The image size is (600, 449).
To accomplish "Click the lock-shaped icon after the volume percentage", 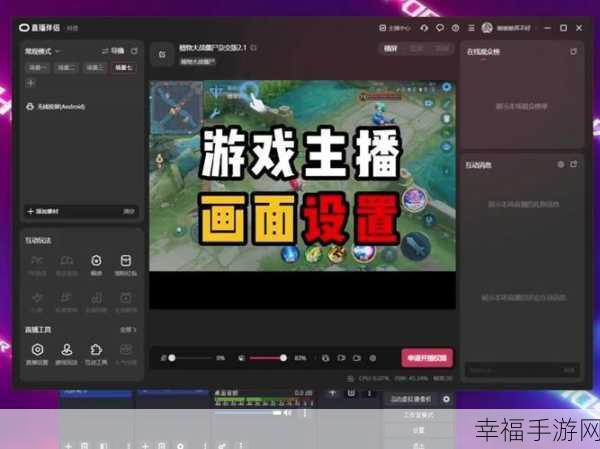I will [x=325, y=358].
